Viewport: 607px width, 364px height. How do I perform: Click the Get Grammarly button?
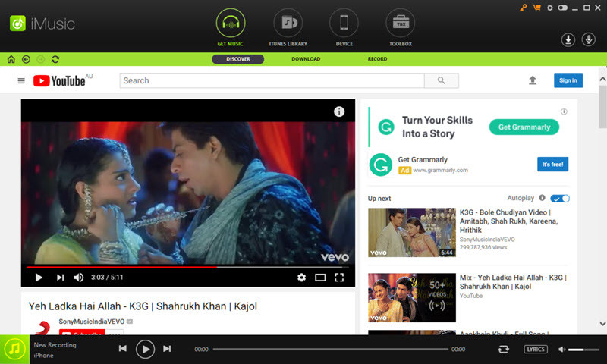point(524,127)
